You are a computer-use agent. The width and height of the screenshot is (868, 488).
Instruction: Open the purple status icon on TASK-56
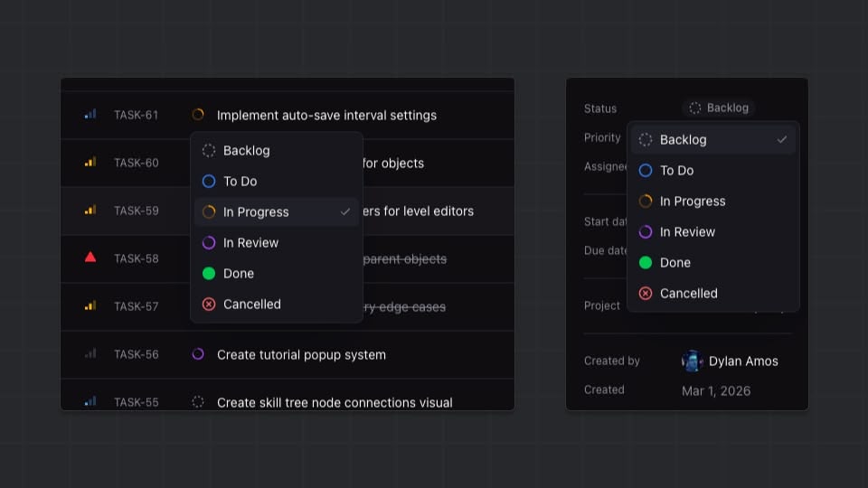coord(198,354)
